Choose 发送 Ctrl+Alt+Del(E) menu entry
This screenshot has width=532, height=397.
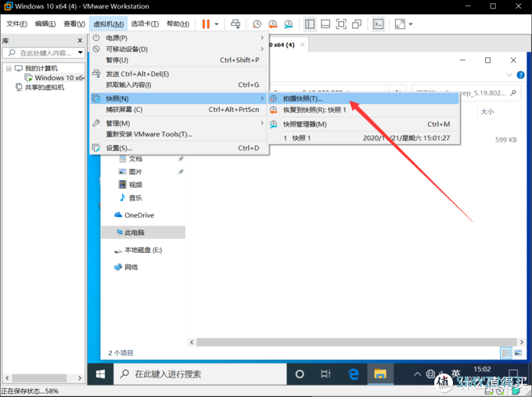[x=179, y=74]
